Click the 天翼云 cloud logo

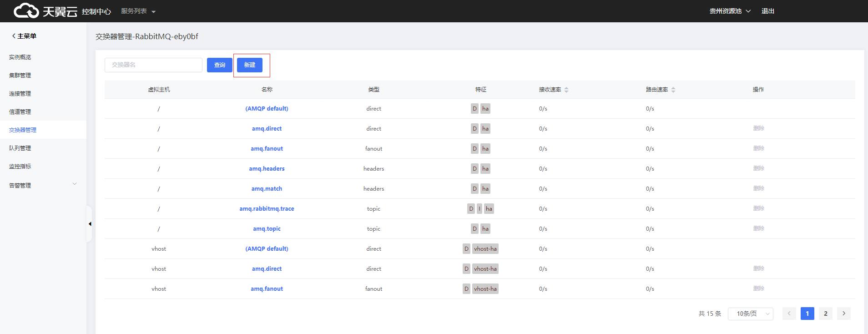45,11
